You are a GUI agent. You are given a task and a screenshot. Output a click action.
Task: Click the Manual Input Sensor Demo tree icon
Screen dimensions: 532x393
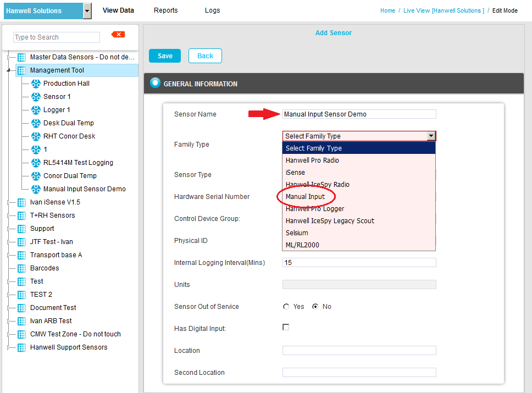click(x=36, y=189)
